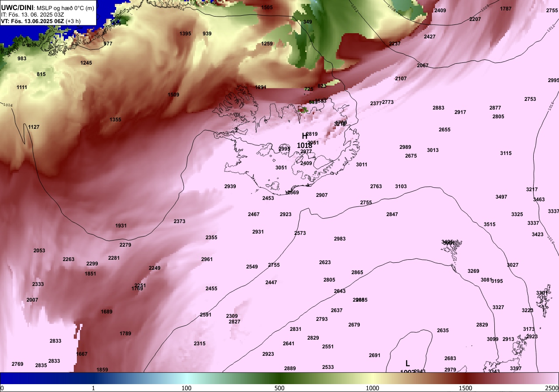This screenshot has width=559, height=392.
Task: Click the 1787 height value
Action: point(506,9)
